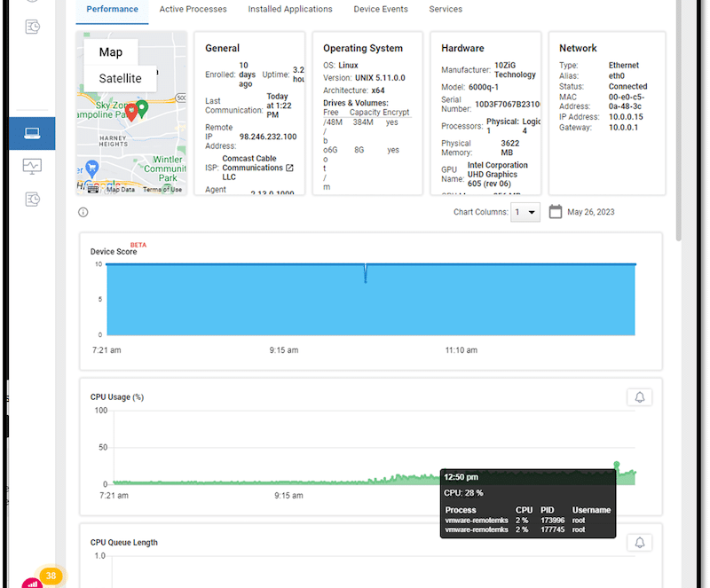Select the serial number 10D3F7067B2310
Viewport: 710px width, 588px height.
tap(507, 104)
